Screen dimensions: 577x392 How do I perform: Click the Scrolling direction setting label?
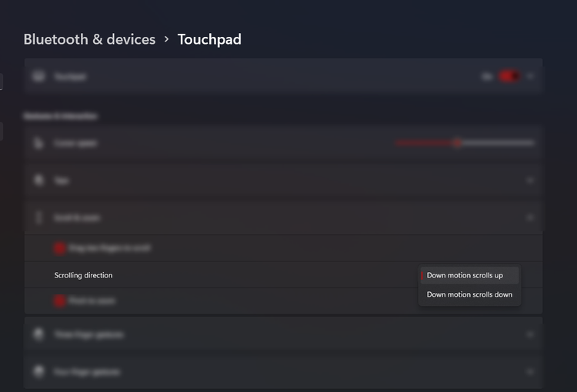[83, 275]
